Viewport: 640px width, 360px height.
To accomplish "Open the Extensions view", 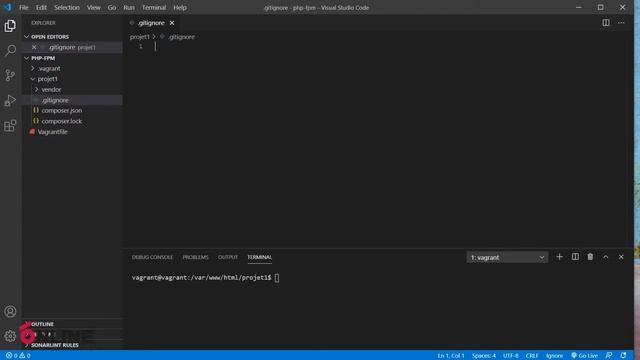I will pos(10,126).
